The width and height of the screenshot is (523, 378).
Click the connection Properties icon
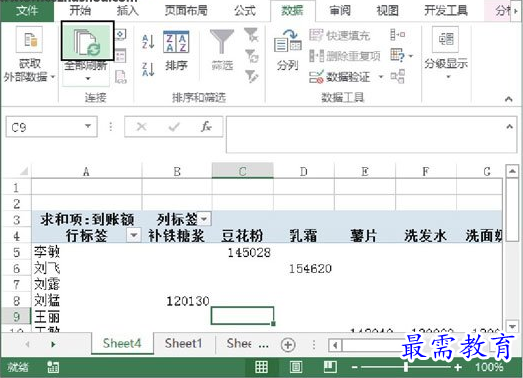(x=120, y=56)
